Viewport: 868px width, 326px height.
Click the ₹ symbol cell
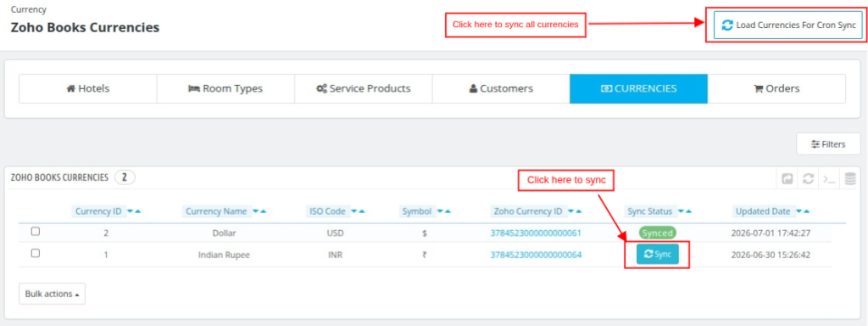(424, 255)
